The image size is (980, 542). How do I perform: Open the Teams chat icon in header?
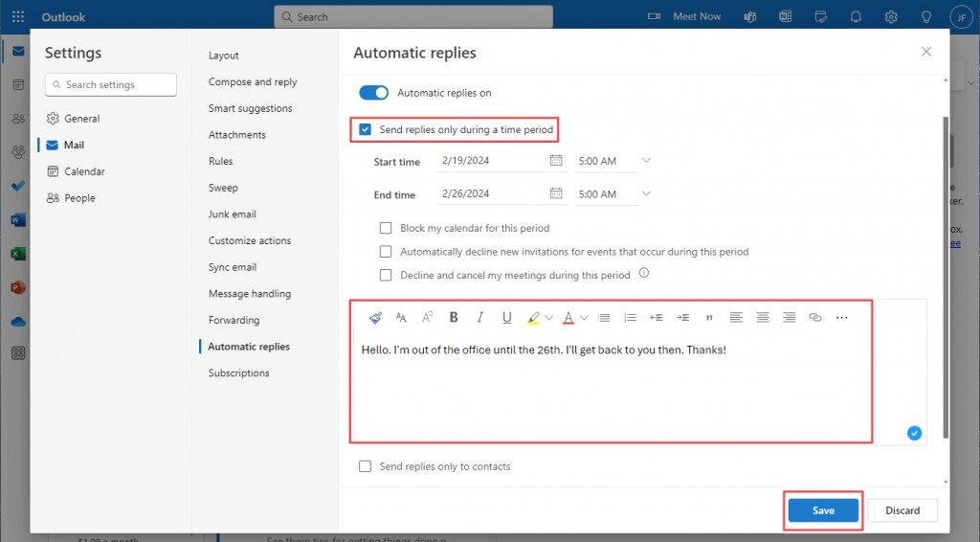tap(750, 17)
